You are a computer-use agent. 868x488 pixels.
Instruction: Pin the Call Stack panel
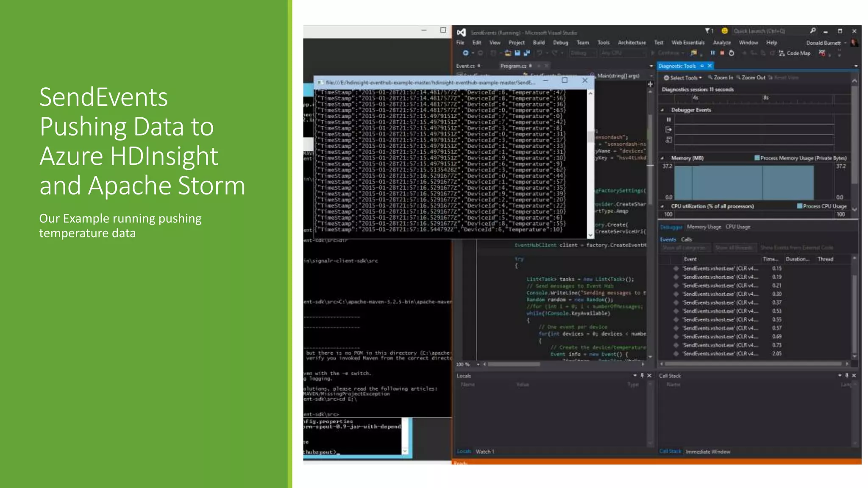click(x=847, y=375)
